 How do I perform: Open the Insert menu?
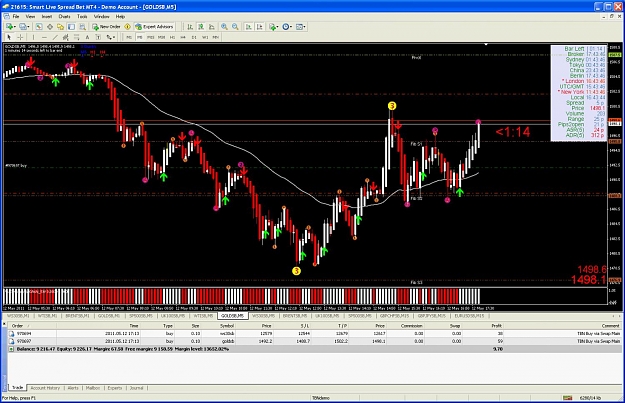pos(47,16)
